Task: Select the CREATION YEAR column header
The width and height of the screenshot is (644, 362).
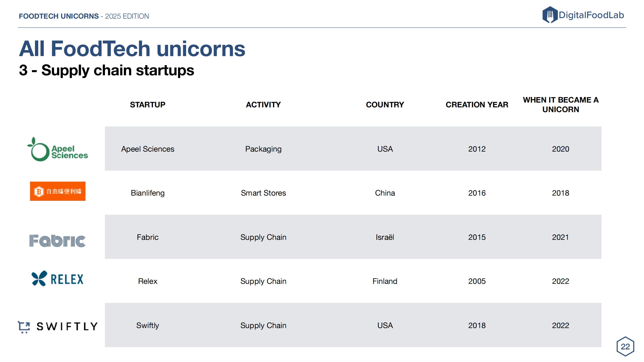Action: click(x=477, y=105)
